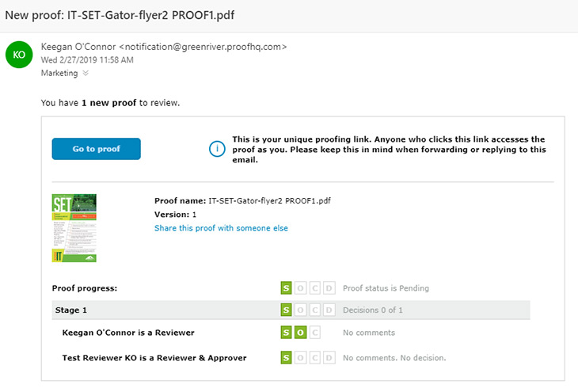This screenshot has height=392, width=578.
Task: Open the SET IT flyer thumbnail
Action: coord(74,228)
